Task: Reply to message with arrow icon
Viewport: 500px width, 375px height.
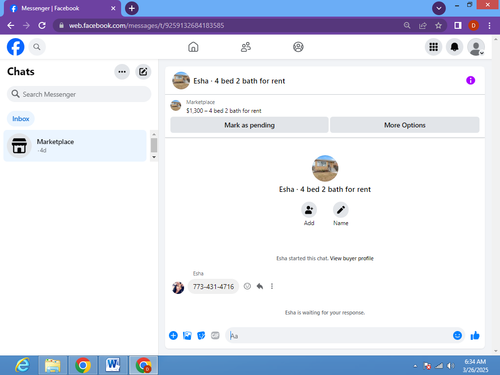Action: click(260, 286)
